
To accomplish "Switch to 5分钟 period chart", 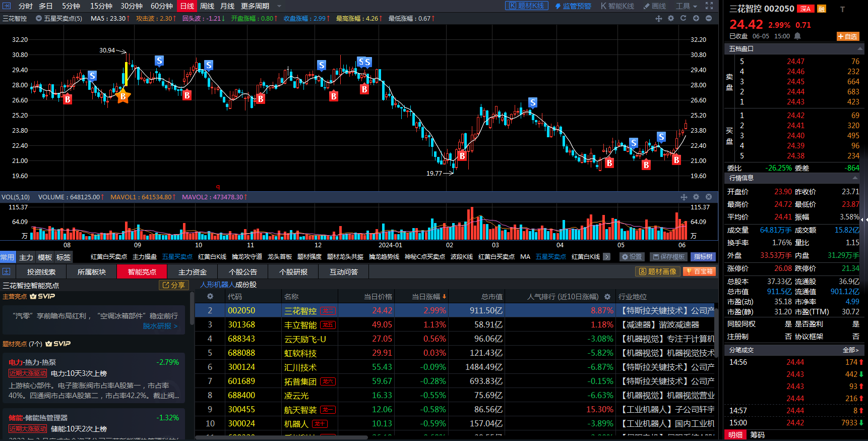I will click(x=71, y=6).
